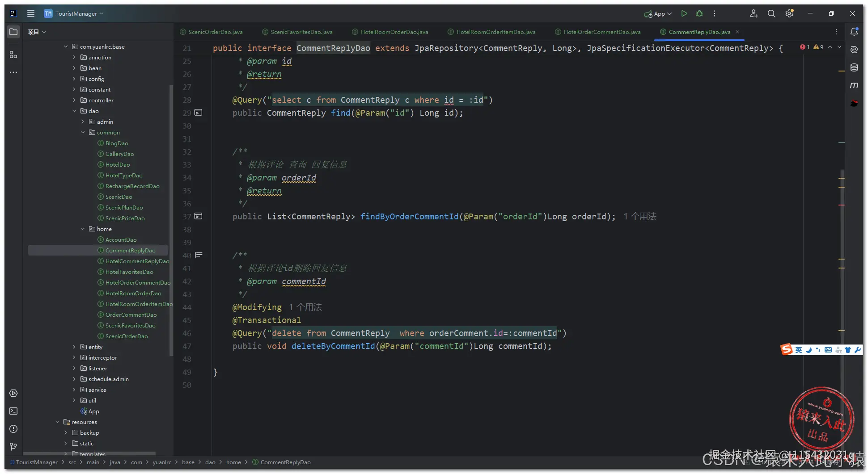This screenshot has height=474, width=868.
Task: Click the usages hint beside @Modifying
Action: [305, 307]
